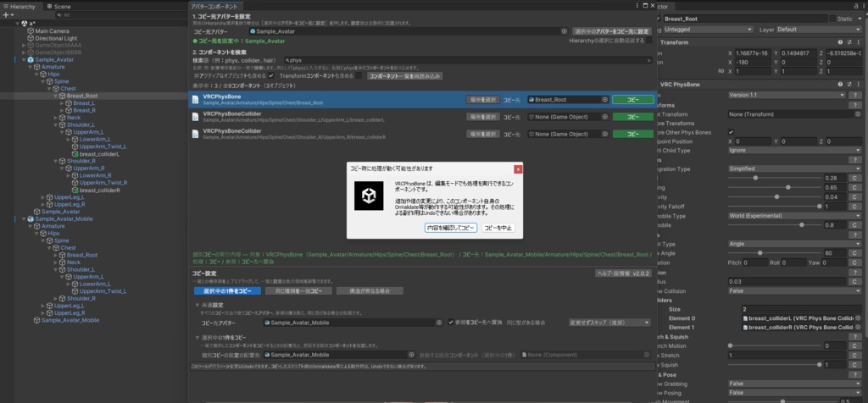Toggle Transformコンポーネントも含める checkbox

click(359, 75)
